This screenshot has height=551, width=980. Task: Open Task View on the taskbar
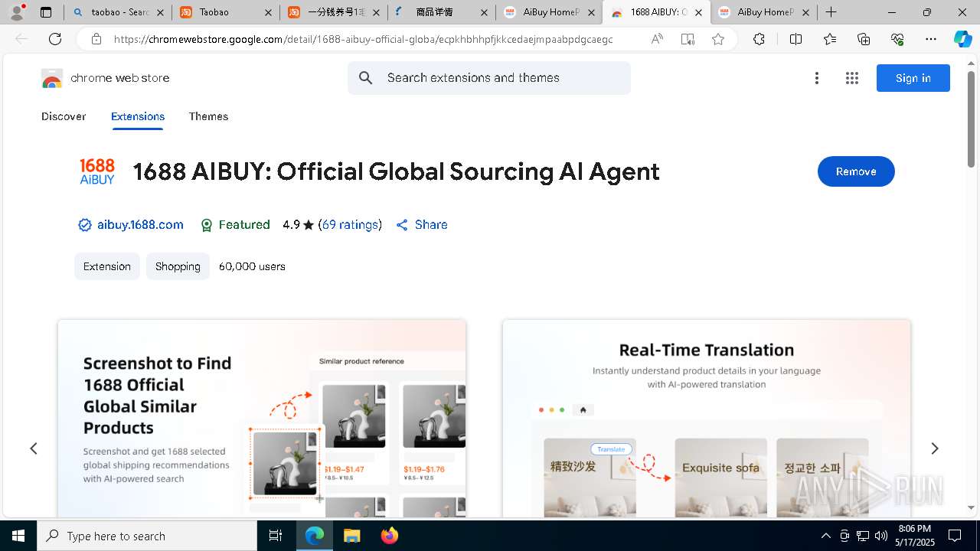click(276, 536)
